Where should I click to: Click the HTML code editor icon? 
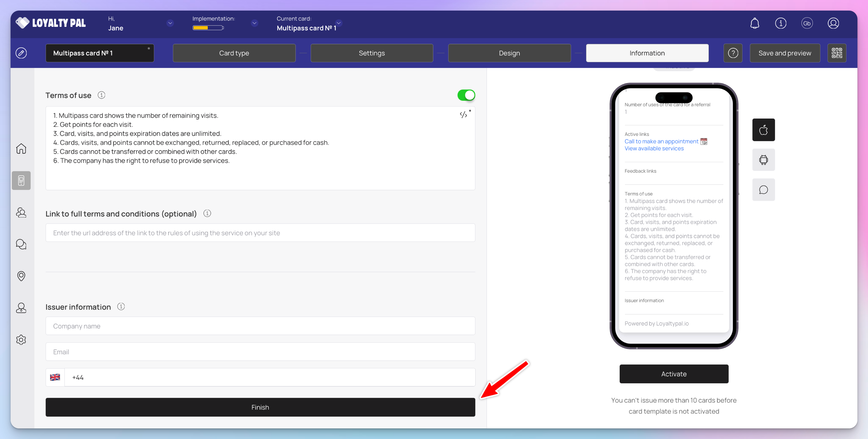click(463, 115)
